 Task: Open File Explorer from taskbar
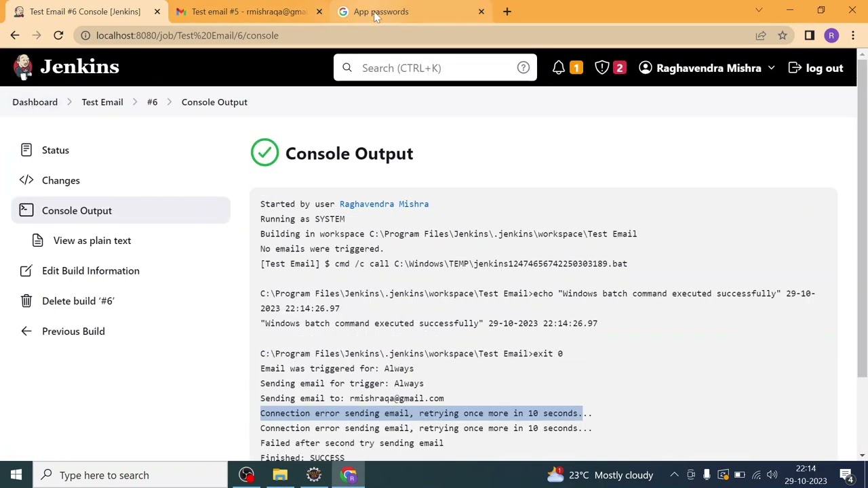coord(280,474)
